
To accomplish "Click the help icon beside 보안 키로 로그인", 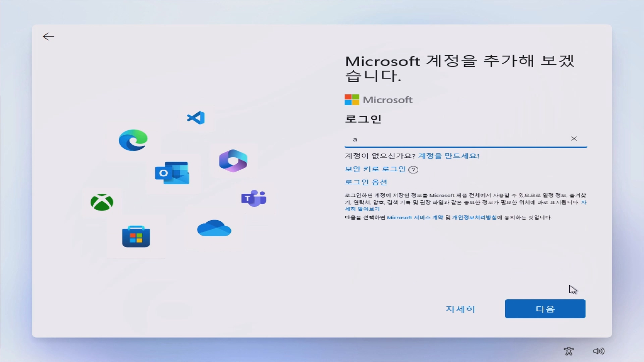I will coord(413,170).
